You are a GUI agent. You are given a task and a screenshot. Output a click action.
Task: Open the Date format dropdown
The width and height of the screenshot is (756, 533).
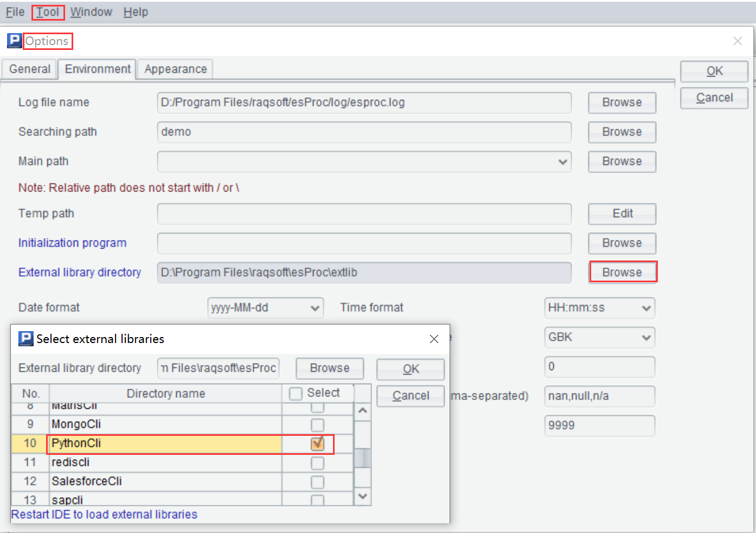[315, 308]
